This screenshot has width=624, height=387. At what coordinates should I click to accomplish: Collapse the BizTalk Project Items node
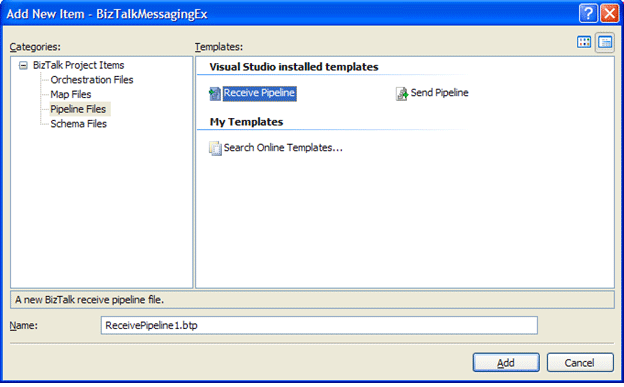click(x=23, y=65)
